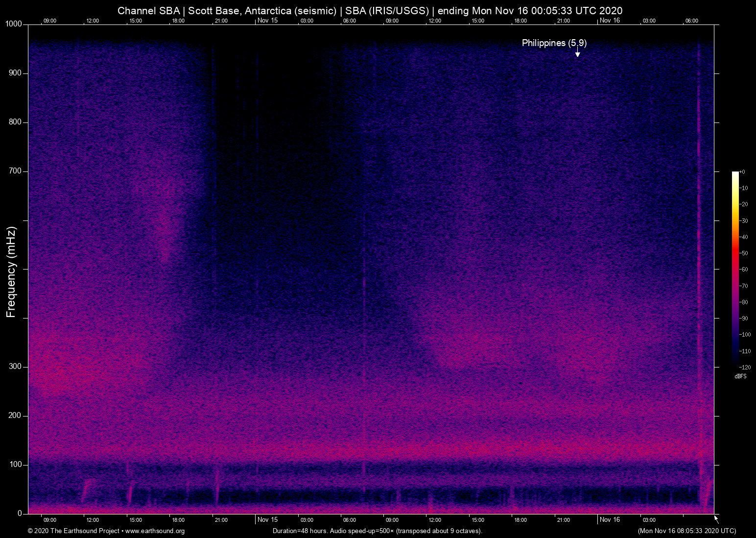The height and width of the screenshot is (538, 756).
Task: Click the +0 value atop the color scale
Action: pyautogui.click(x=742, y=172)
